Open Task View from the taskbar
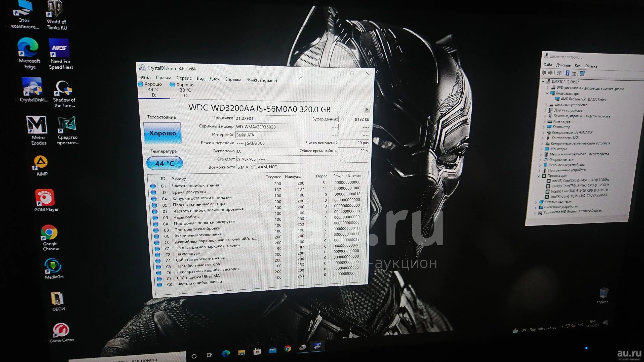Image resolution: width=644 pixels, height=362 pixels. [x=210, y=355]
